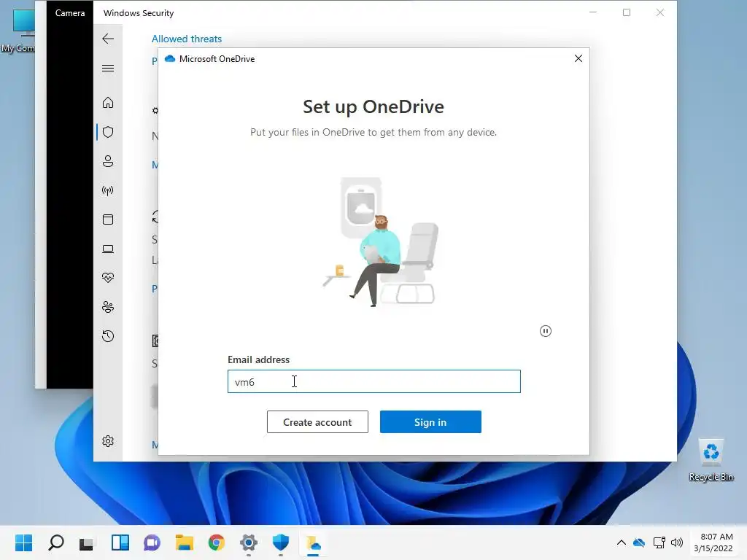The width and height of the screenshot is (747, 560).
Task: Open File Explorer from the taskbar
Action: click(x=185, y=542)
